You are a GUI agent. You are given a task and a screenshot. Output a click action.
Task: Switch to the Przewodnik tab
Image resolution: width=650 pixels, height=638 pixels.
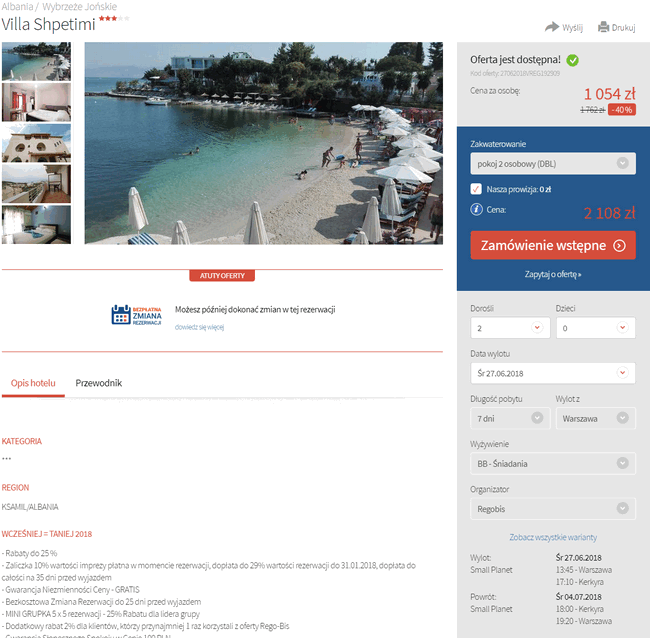click(99, 383)
